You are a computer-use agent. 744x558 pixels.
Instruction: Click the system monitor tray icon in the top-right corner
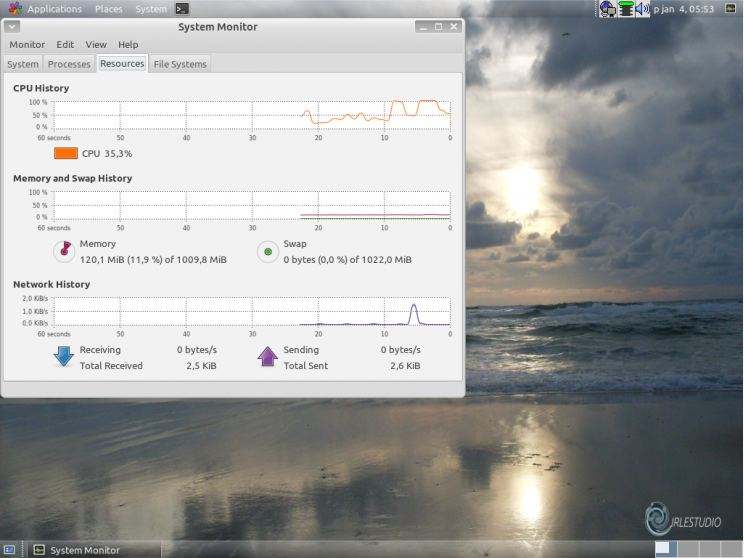[730, 9]
